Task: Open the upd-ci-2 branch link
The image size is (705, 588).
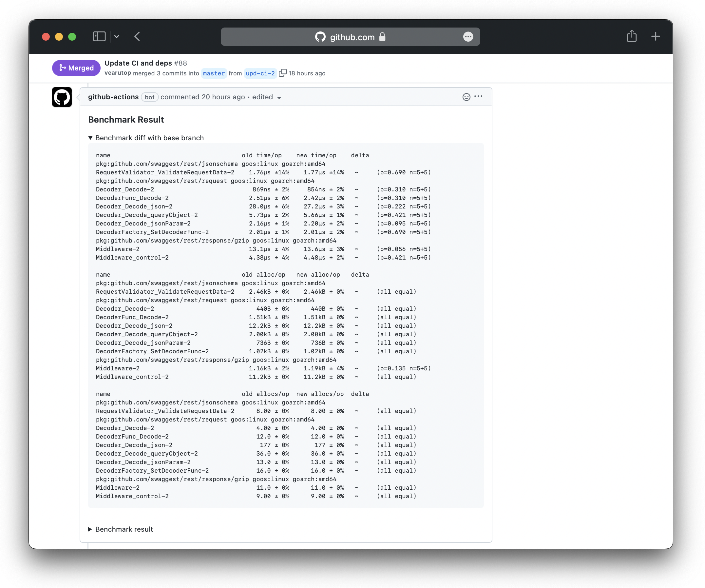Action: (260, 73)
